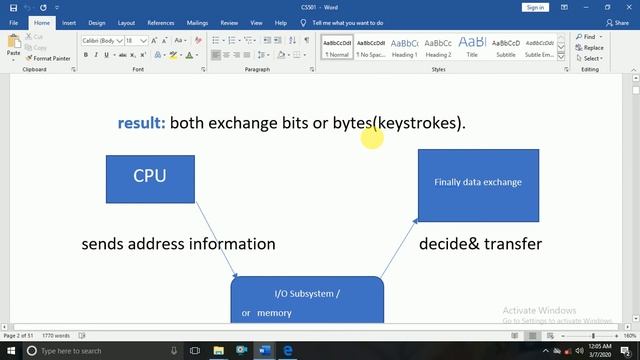
Task: Select the Format Painter tool
Action: pos(48,58)
